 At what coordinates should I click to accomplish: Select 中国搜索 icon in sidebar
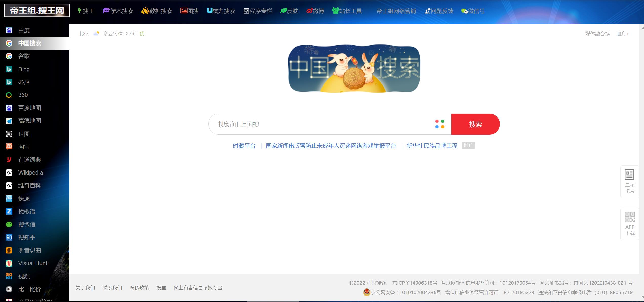coord(9,43)
